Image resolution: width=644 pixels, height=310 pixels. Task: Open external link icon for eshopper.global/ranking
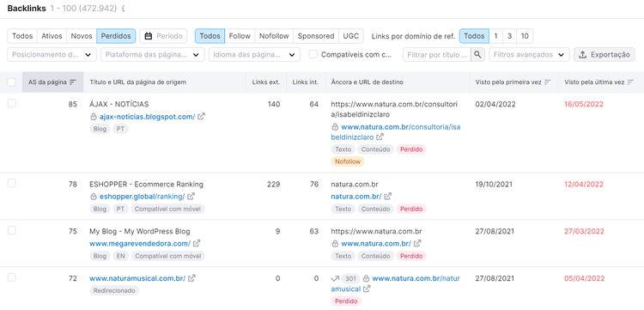[x=191, y=197]
